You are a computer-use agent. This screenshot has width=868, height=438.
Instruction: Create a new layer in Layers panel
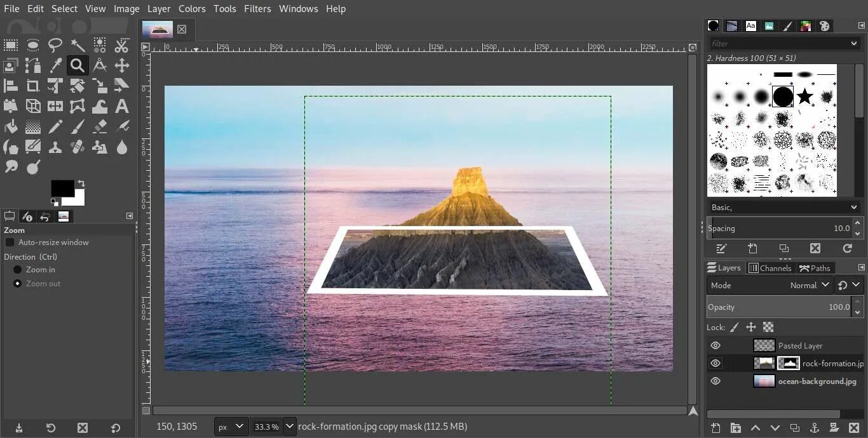pos(715,428)
